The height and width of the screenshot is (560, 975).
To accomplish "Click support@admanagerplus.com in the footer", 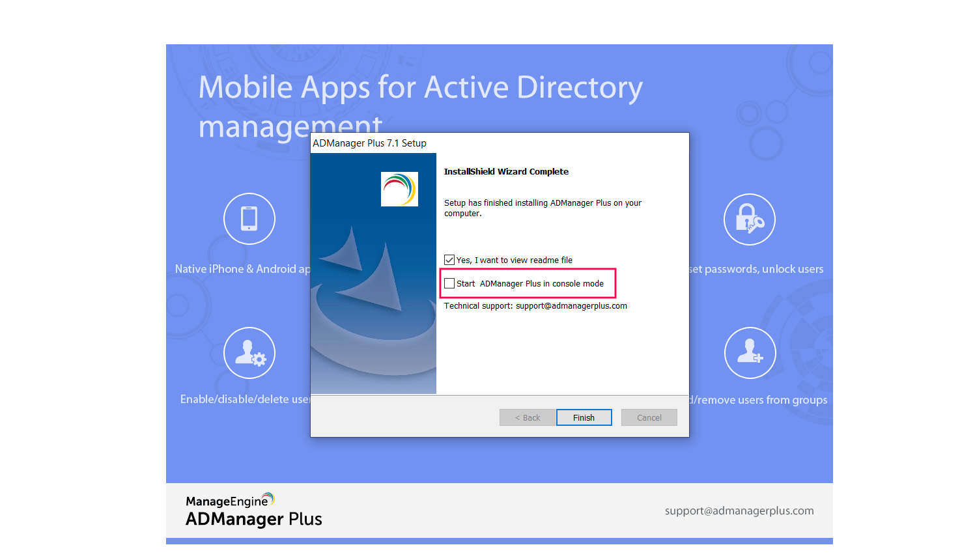I will [739, 511].
